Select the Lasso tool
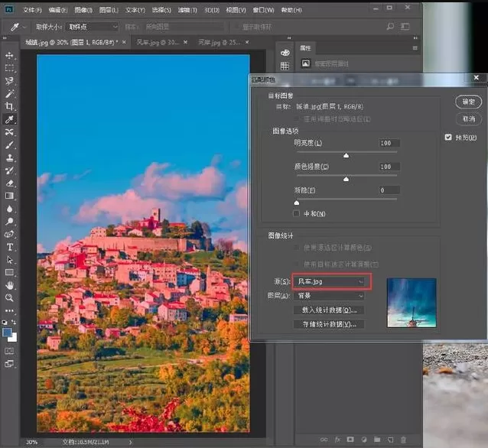Image resolution: width=488 pixels, height=448 pixels. click(9, 81)
